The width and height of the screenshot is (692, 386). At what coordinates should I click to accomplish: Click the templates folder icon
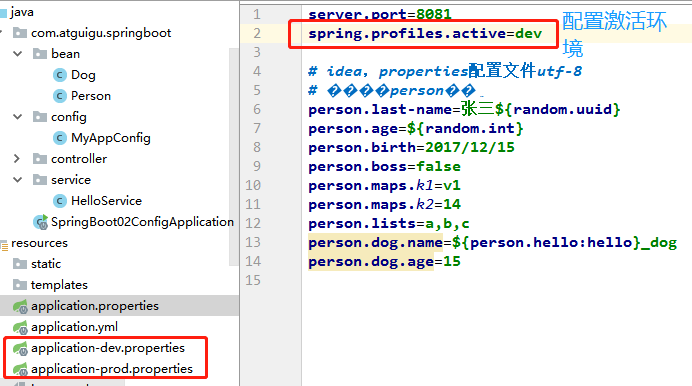(x=20, y=285)
